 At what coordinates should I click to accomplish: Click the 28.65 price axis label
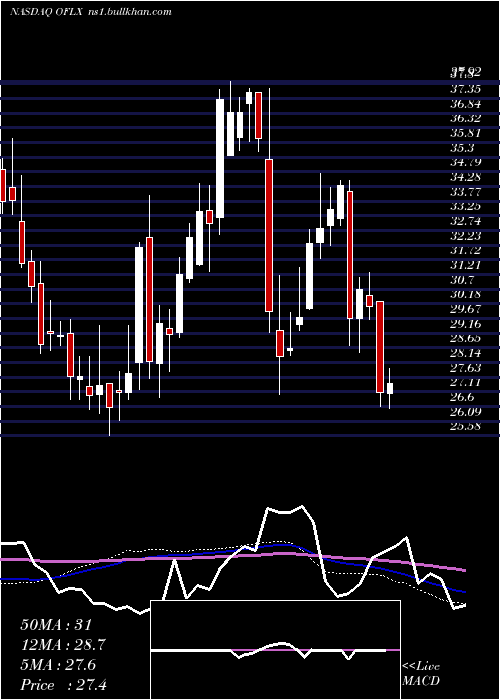465,338
